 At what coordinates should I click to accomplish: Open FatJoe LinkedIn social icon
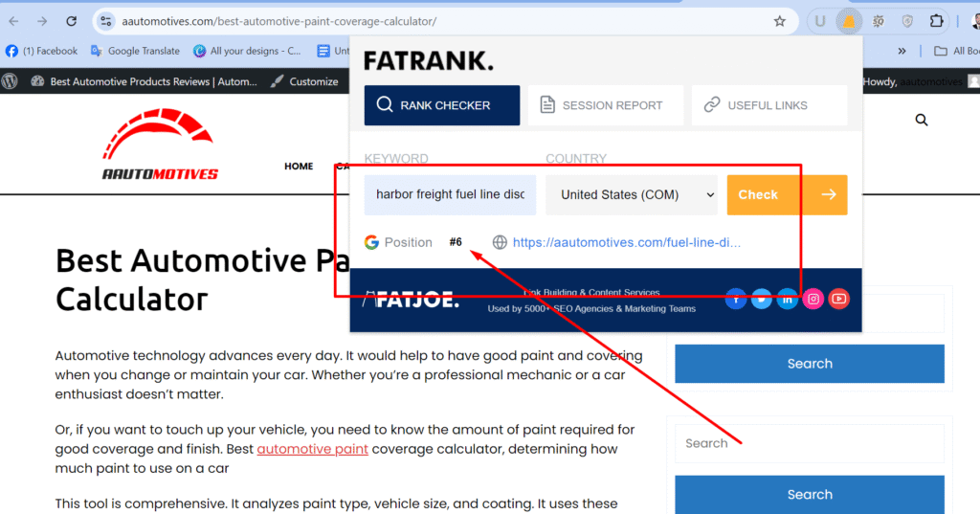click(x=787, y=299)
